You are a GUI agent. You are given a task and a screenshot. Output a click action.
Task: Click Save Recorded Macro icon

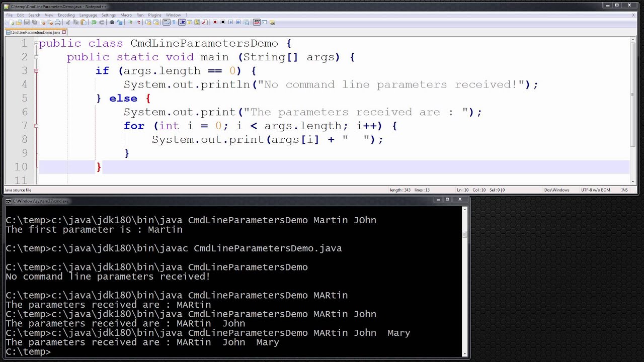(247, 22)
